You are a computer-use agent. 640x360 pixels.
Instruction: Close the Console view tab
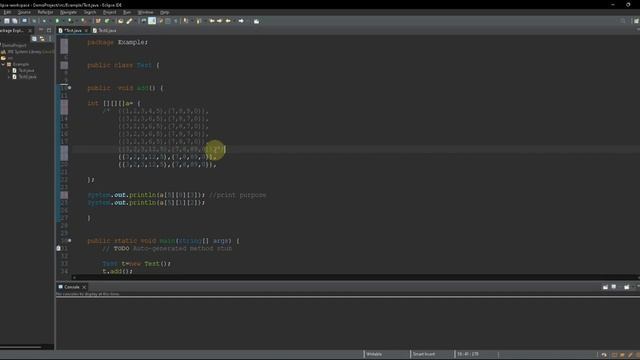(x=84, y=287)
